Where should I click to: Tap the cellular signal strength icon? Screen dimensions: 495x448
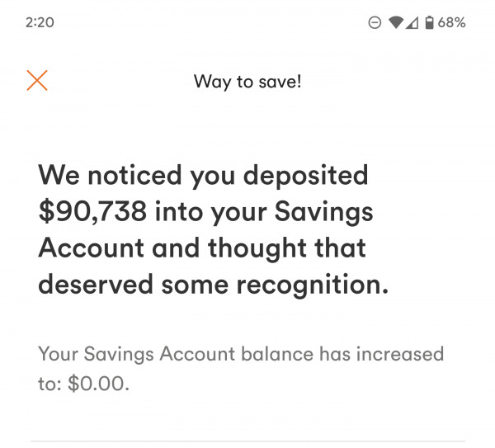coord(412,23)
